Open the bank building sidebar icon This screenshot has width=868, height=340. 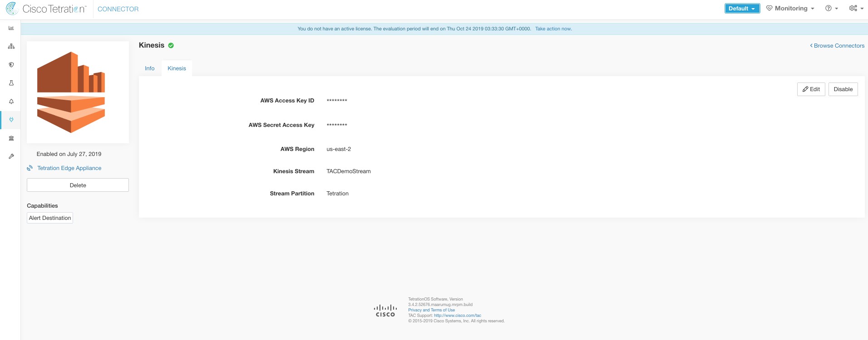point(11,138)
